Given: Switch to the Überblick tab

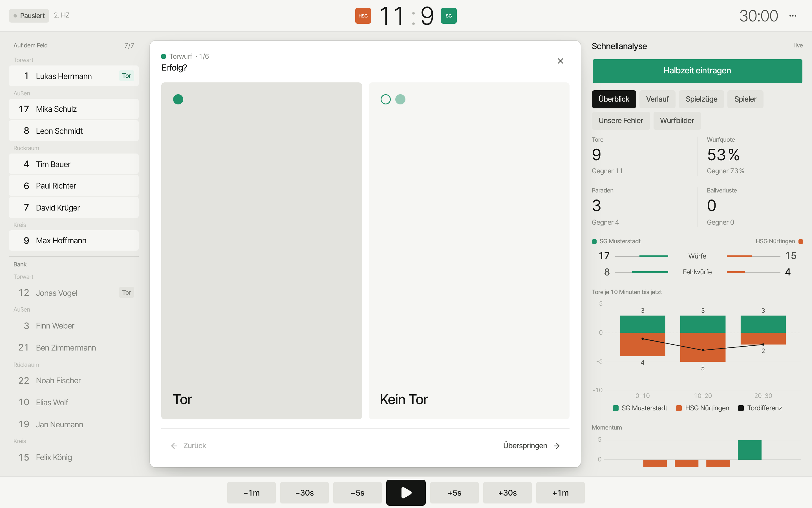Looking at the screenshot, I should coord(614,99).
